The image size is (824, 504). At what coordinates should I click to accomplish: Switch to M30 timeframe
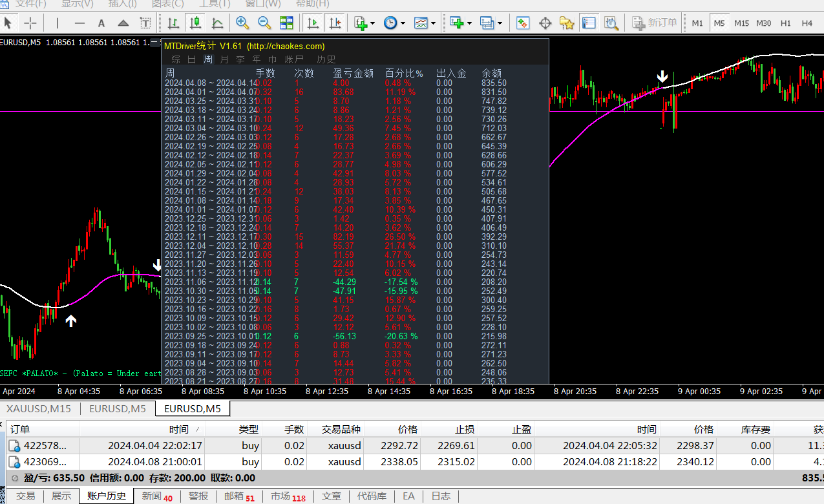point(764,23)
